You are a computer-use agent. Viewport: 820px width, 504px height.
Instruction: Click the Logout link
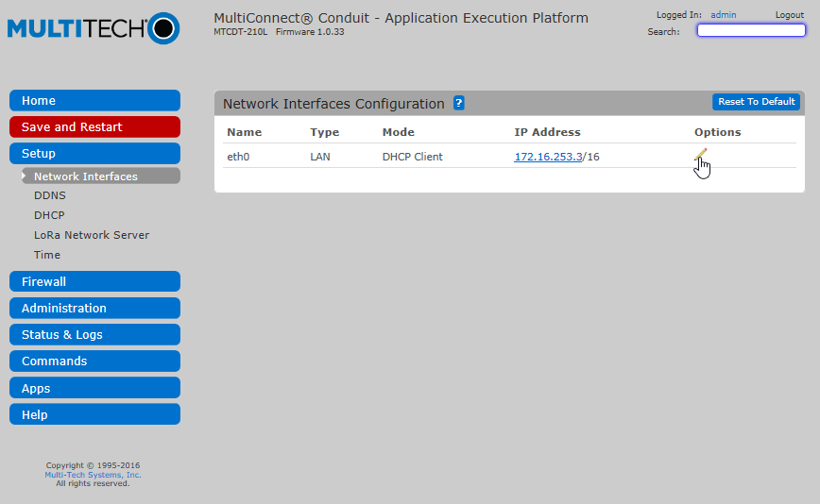[789, 15]
